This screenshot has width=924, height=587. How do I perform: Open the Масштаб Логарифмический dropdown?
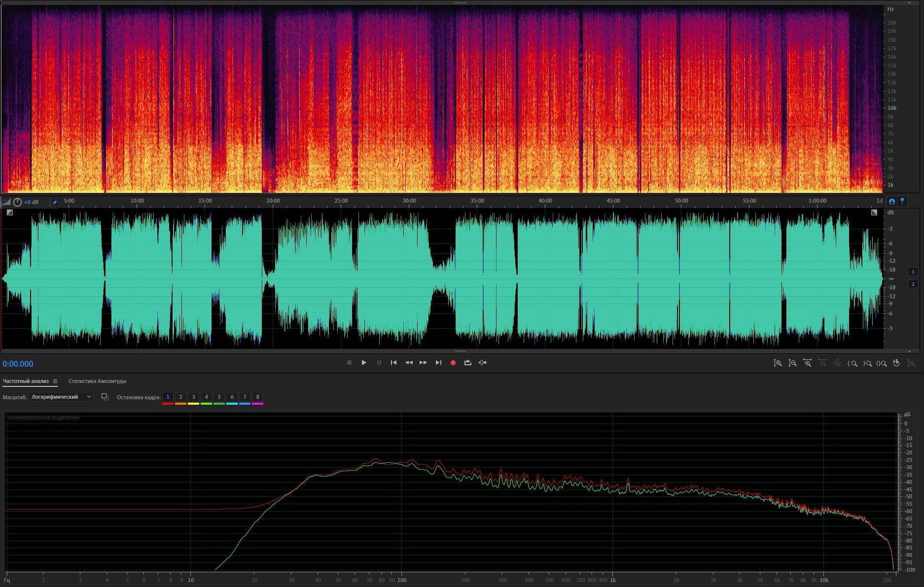[61, 397]
